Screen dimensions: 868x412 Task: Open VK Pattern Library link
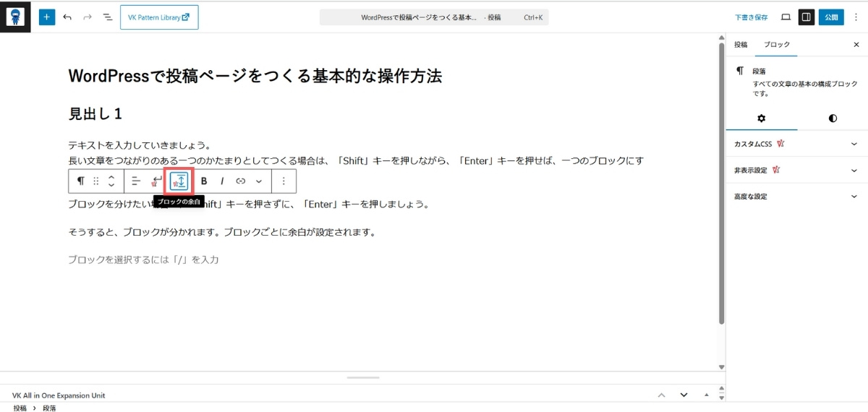coord(159,17)
